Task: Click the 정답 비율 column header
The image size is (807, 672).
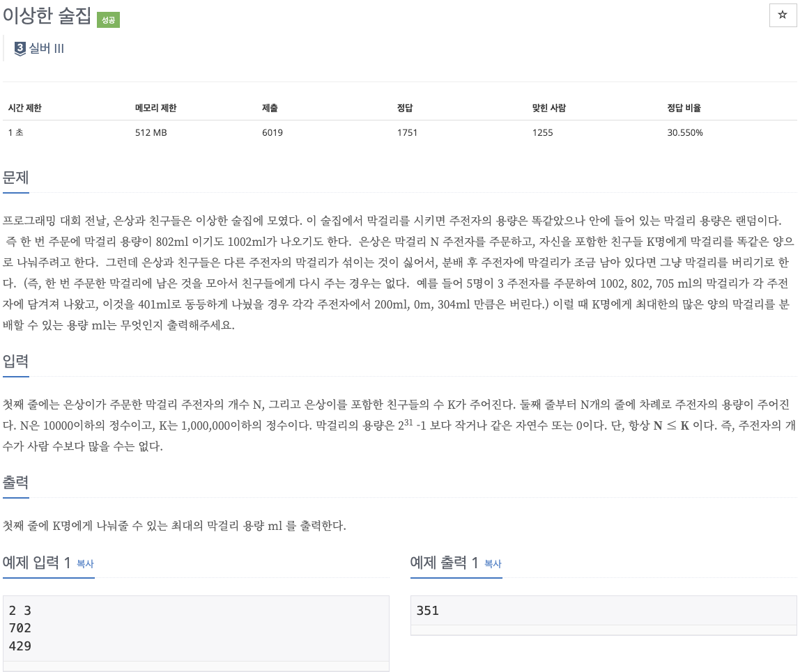Action: pos(684,108)
